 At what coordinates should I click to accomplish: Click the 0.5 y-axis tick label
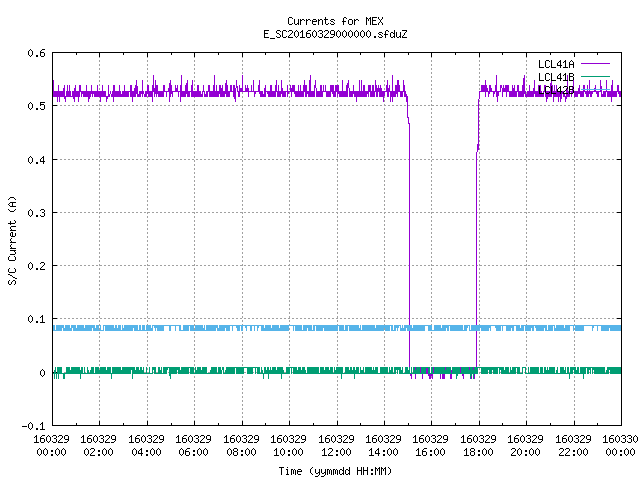pos(36,106)
